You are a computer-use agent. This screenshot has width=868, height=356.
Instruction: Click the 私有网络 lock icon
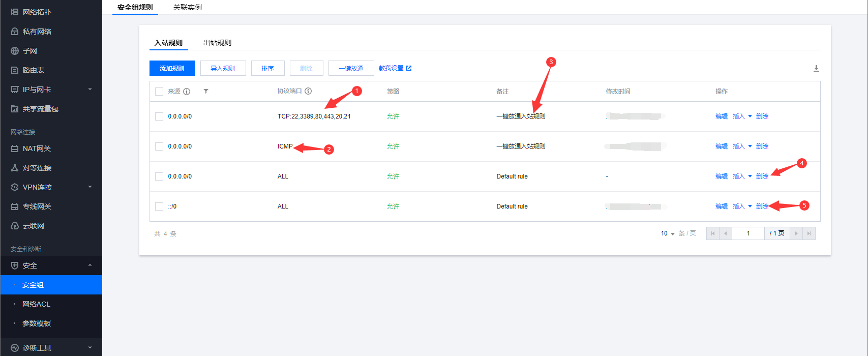[x=15, y=32]
